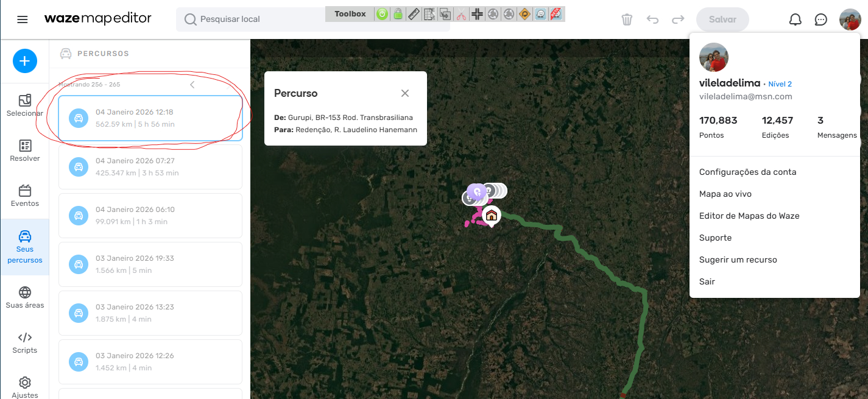Click Sair to log out

707,281
